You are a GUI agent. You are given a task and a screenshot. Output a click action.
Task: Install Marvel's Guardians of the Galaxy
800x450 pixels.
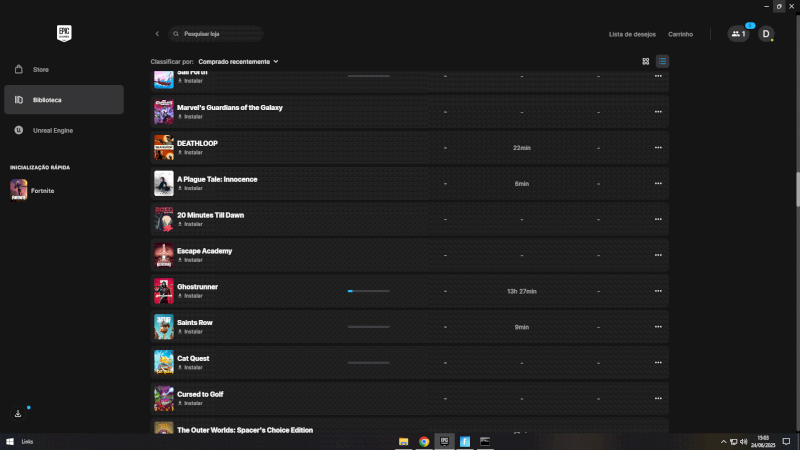point(190,117)
